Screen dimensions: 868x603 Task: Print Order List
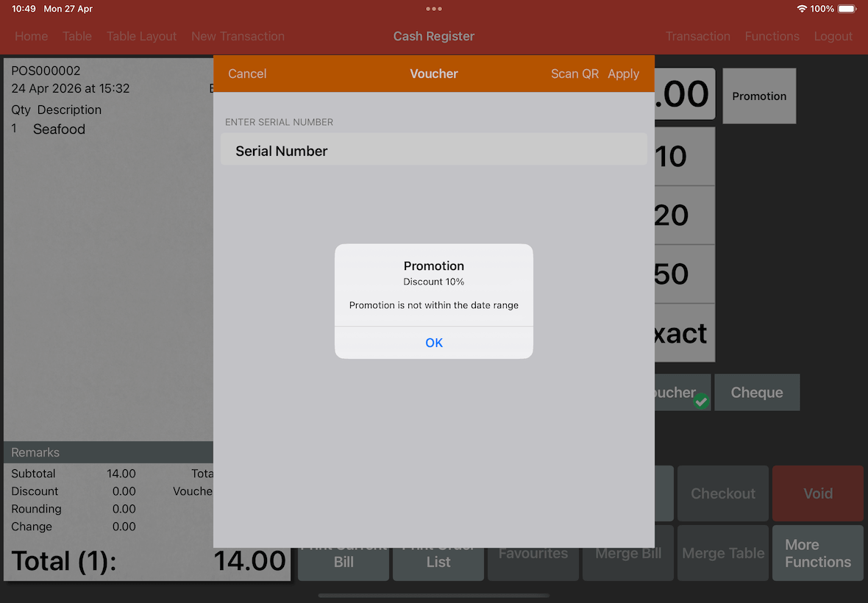pyautogui.click(x=438, y=563)
